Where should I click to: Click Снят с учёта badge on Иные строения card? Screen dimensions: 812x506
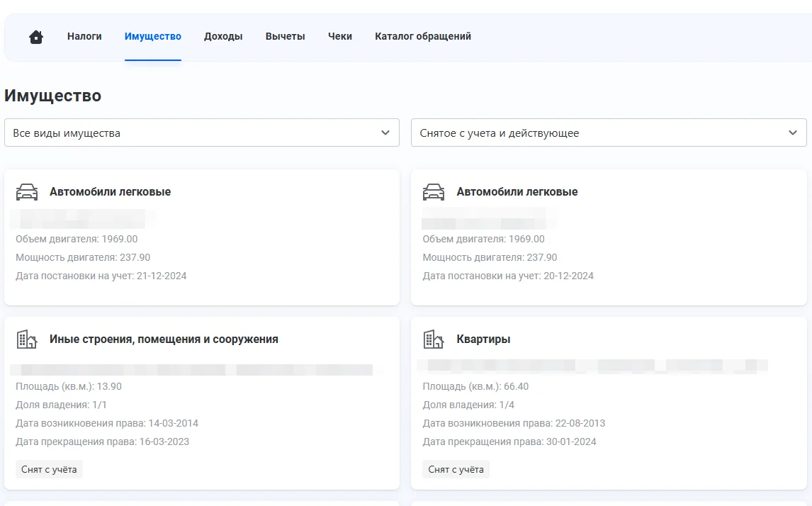click(x=49, y=469)
